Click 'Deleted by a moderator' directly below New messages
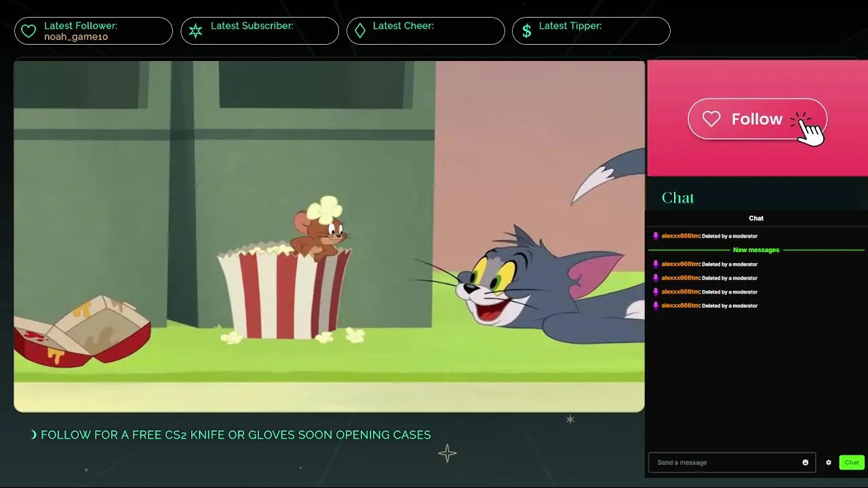Screen dimensions: 868x488 point(730,264)
